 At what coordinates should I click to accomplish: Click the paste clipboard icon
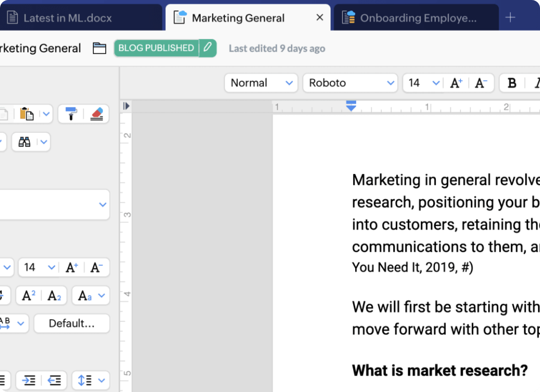27,114
